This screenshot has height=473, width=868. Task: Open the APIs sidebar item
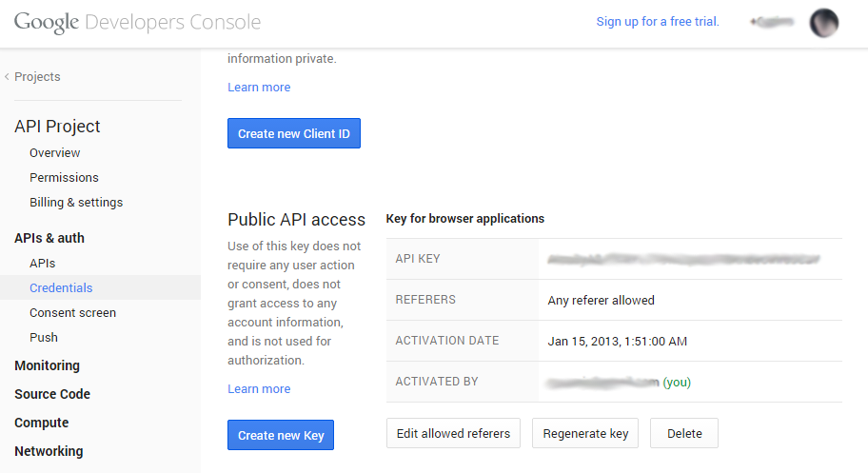[42, 264]
